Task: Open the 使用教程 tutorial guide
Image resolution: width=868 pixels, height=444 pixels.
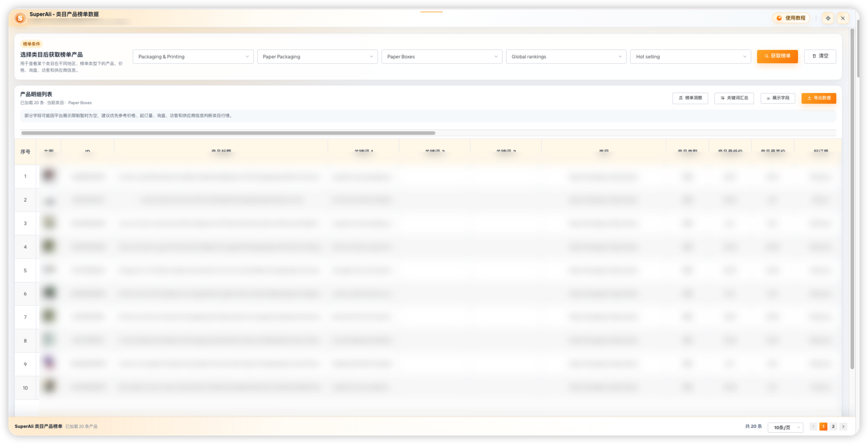Action: click(x=791, y=18)
